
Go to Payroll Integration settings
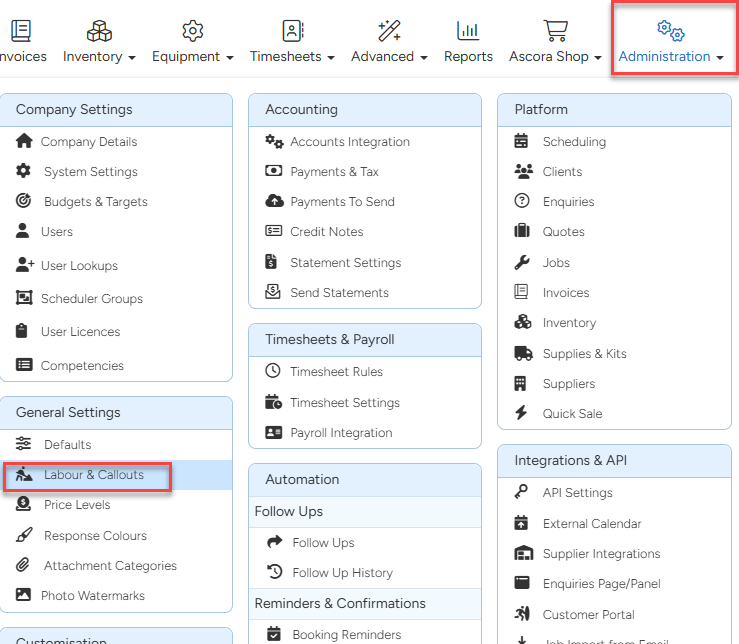tap(341, 433)
